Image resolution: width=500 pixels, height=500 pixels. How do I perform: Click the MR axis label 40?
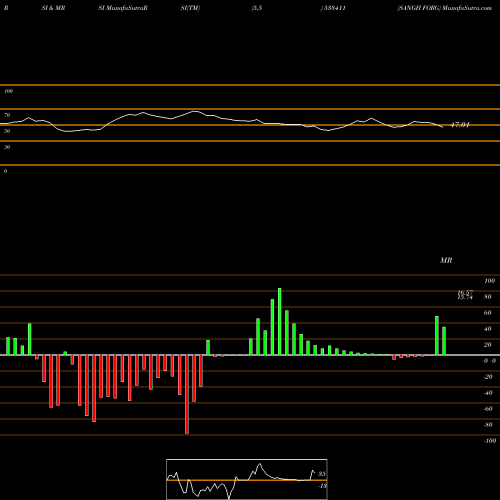488,329
